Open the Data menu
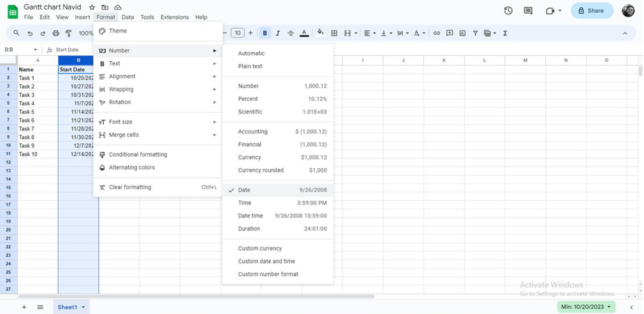644x314 pixels. (x=127, y=17)
